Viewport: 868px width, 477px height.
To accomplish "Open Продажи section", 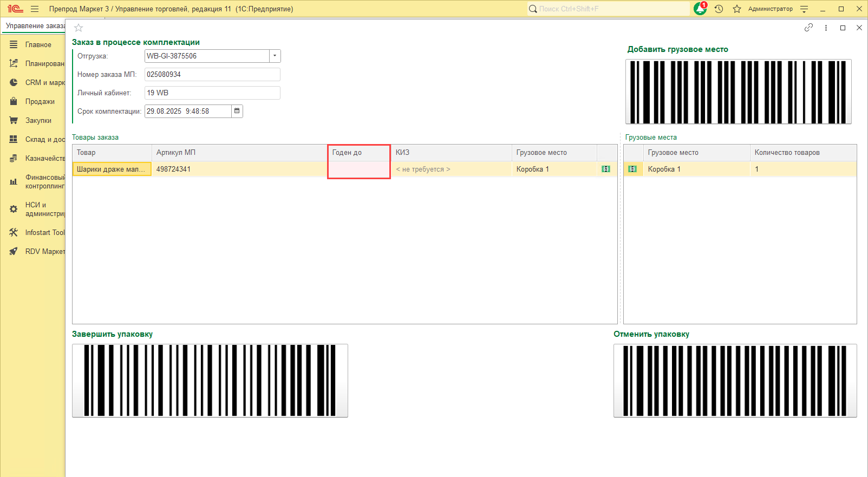I will pyautogui.click(x=33, y=102).
